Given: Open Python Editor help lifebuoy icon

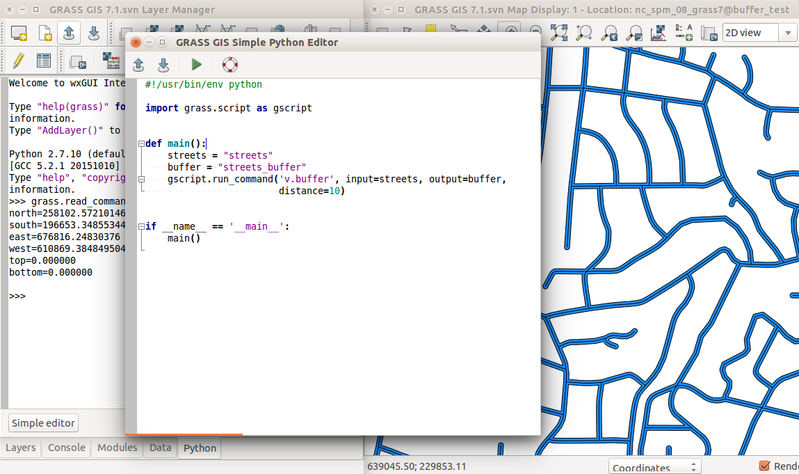Looking at the screenshot, I should [230, 64].
